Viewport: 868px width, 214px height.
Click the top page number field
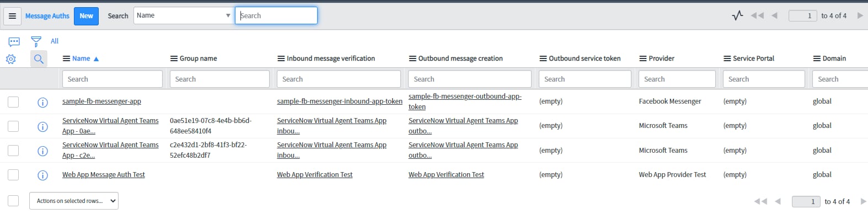click(x=802, y=15)
